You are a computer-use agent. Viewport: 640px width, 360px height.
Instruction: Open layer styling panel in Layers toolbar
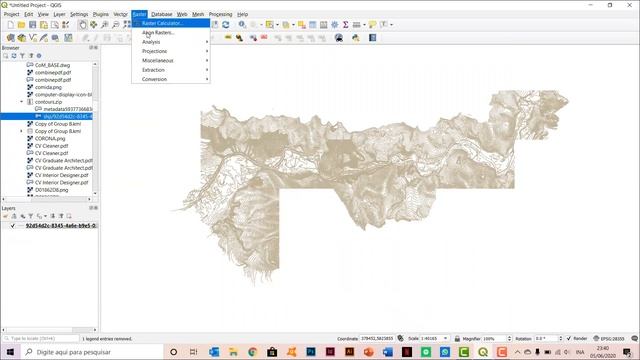[x=6, y=216]
